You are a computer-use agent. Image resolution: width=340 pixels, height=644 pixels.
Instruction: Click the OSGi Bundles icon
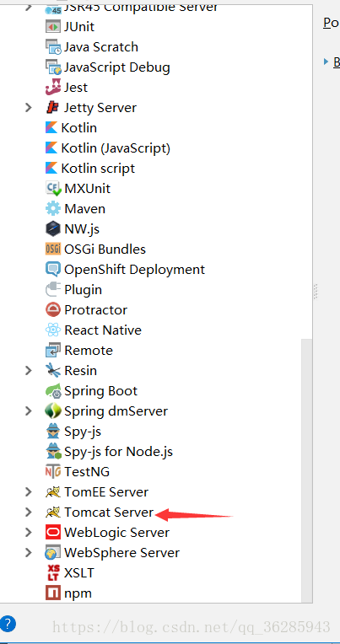(x=53, y=249)
